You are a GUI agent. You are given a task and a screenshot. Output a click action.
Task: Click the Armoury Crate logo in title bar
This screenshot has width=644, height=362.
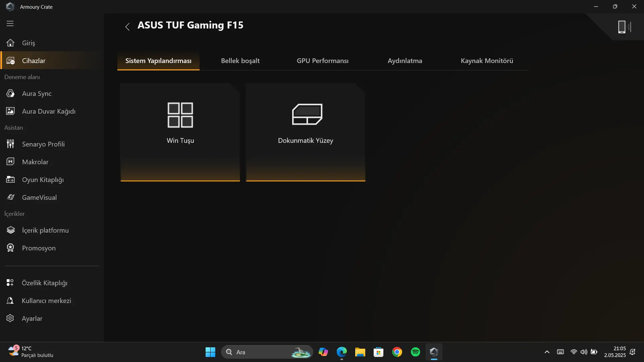(10, 7)
